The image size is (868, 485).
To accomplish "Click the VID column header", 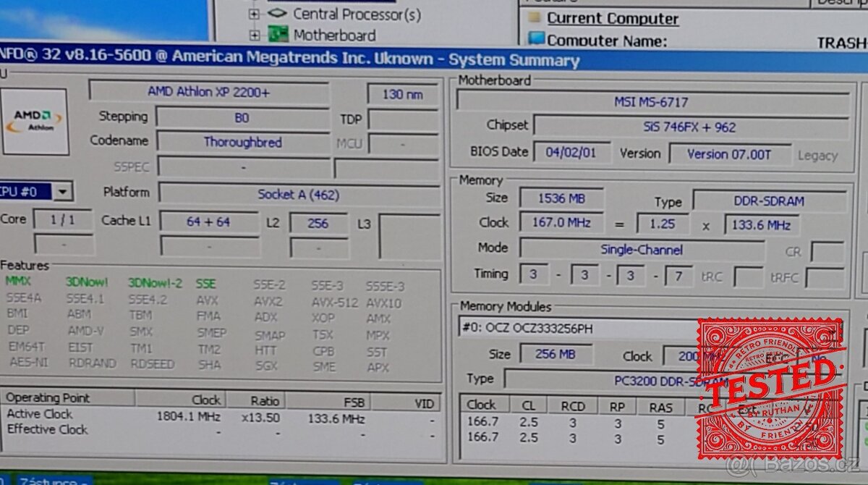I will [x=405, y=403].
